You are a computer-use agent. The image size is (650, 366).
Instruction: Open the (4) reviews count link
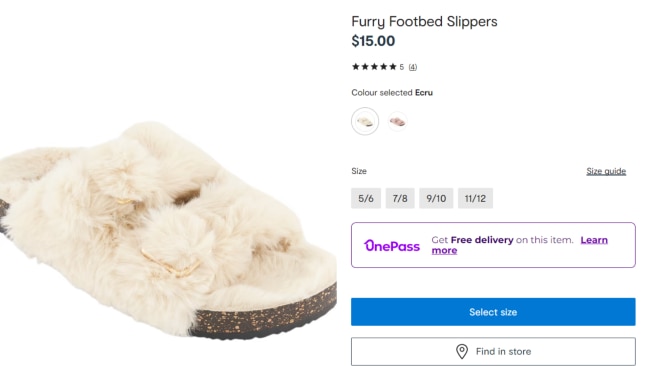tap(412, 67)
